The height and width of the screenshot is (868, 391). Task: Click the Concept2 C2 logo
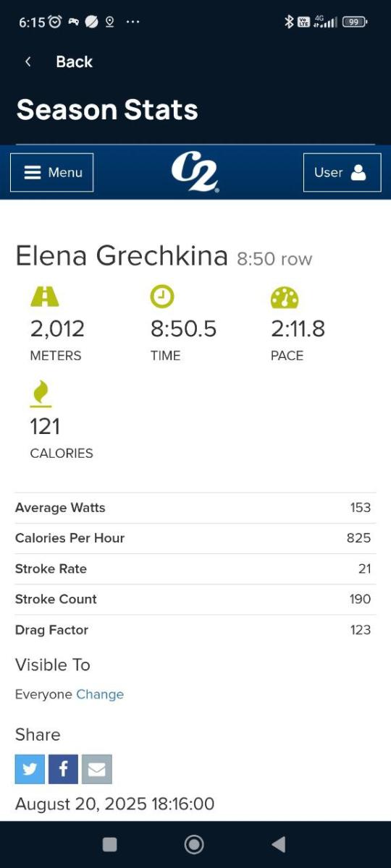(195, 174)
